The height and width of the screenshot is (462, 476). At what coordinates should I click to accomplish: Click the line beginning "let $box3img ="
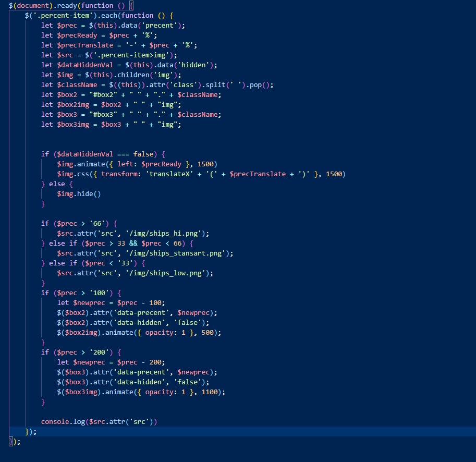coord(111,125)
